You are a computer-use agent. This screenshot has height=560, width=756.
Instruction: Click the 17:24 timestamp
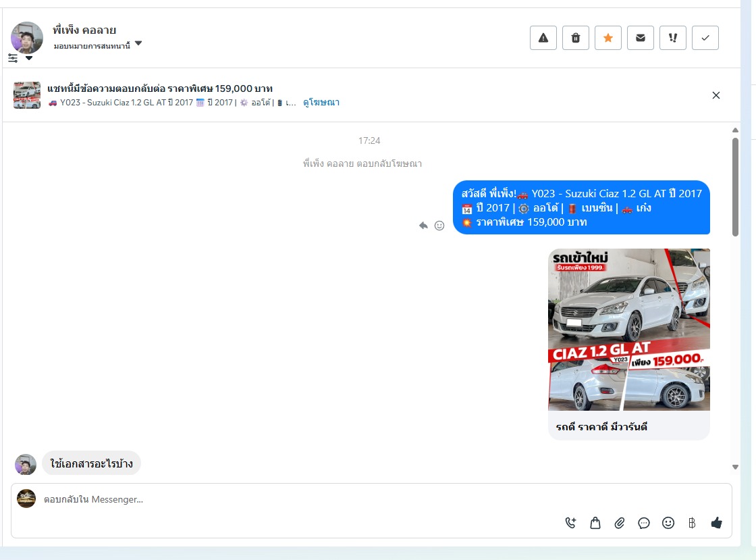pos(369,141)
